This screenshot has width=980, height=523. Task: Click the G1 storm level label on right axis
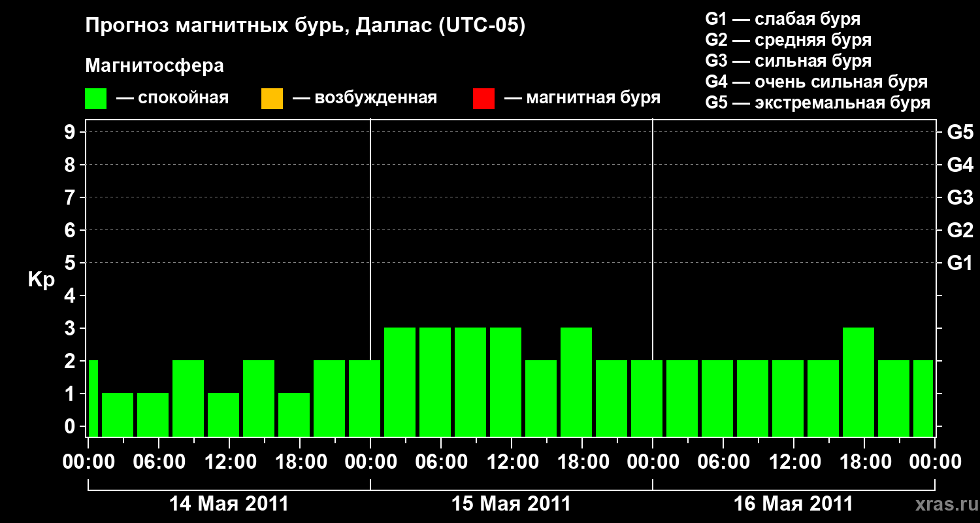[x=960, y=263]
